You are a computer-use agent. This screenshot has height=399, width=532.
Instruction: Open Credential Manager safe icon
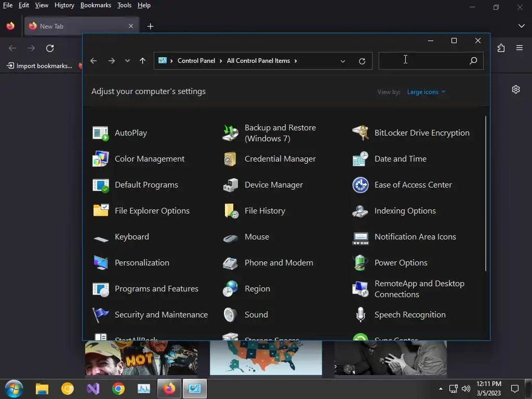[230, 159]
